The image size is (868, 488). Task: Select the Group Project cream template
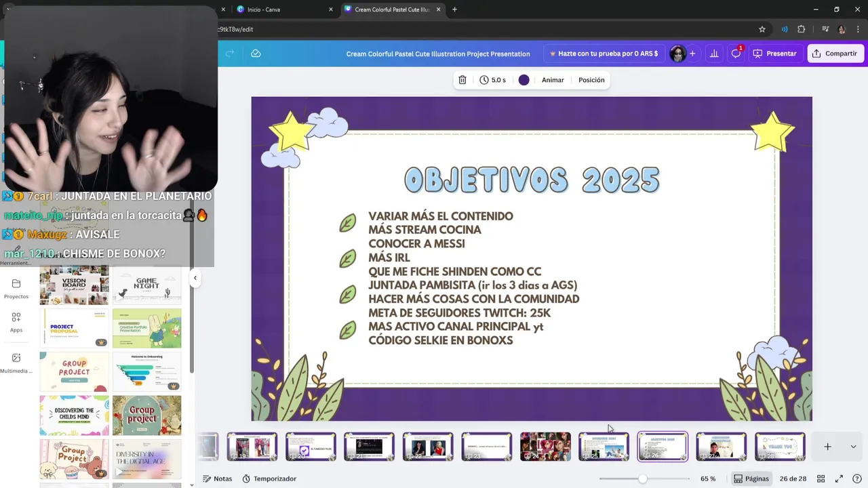74,371
